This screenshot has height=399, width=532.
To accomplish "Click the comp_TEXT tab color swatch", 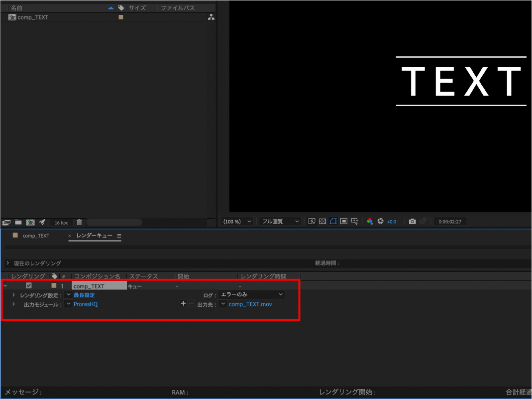I will 15,235.
